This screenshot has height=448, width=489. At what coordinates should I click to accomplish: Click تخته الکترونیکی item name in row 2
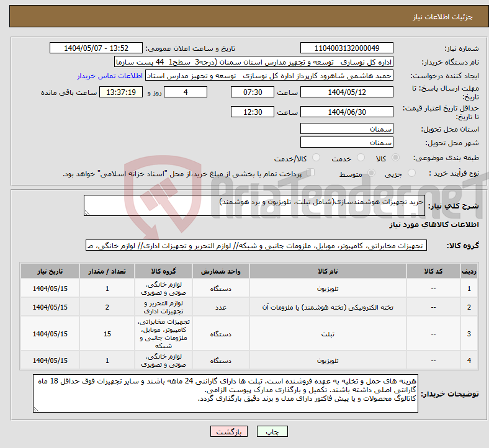coord(328,307)
